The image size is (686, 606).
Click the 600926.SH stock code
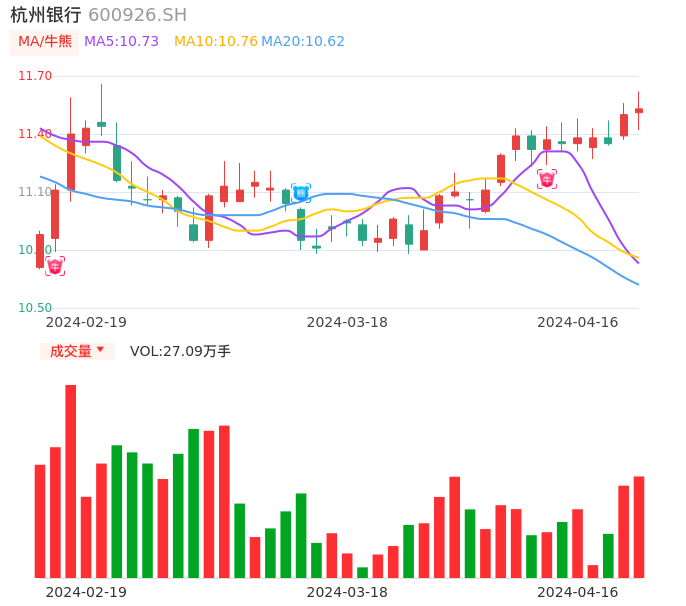point(137,15)
